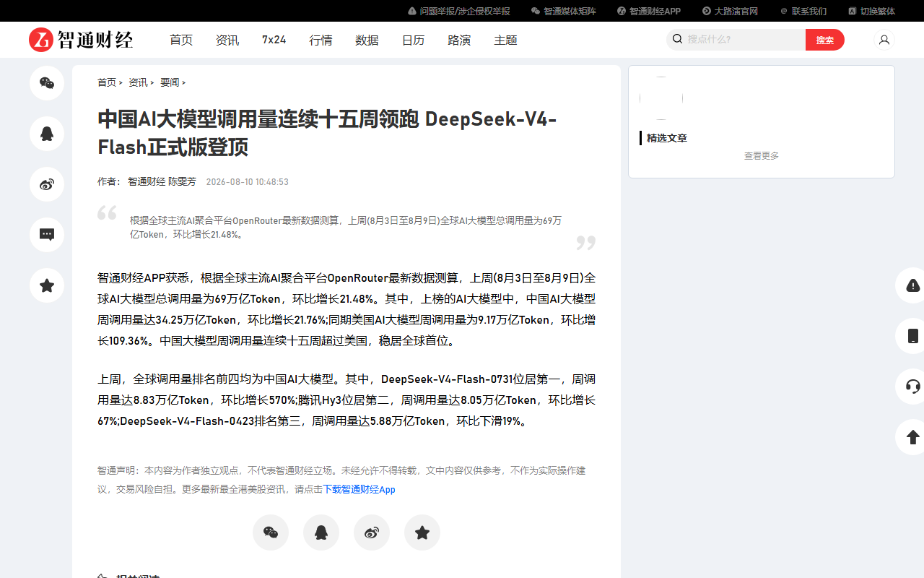Open 智通财经APP top link
924x578 pixels.
[649, 11]
